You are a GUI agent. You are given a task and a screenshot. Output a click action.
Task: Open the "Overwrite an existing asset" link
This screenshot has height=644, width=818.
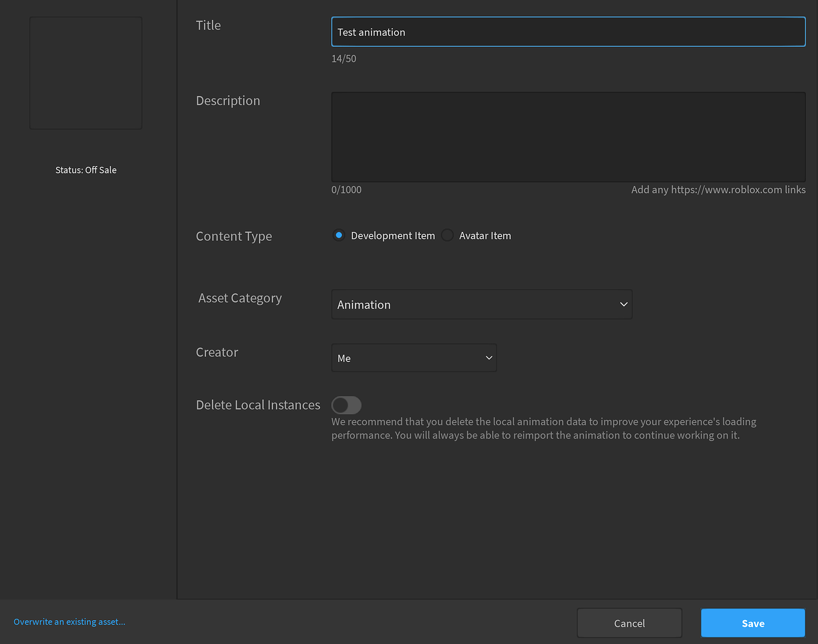pos(69,621)
